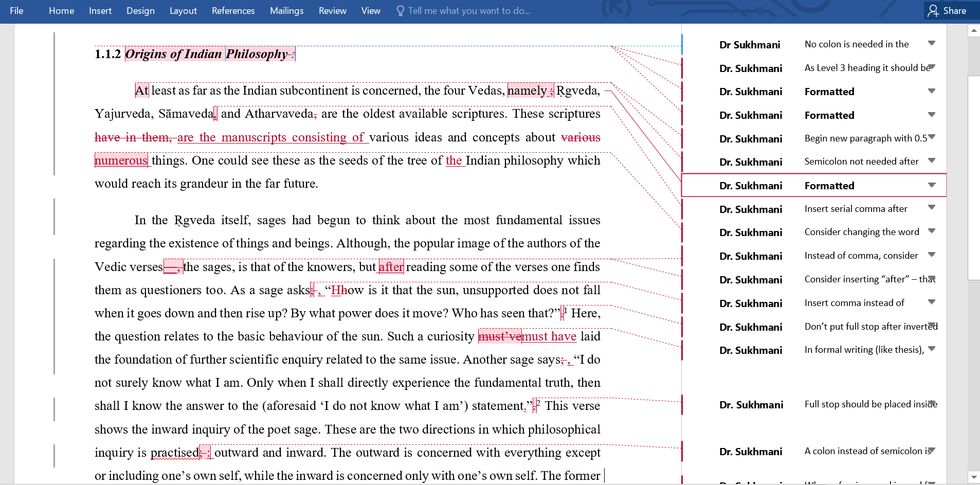Expand the selected Formatted comment arrow
The image size is (980, 485).
point(931,185)
